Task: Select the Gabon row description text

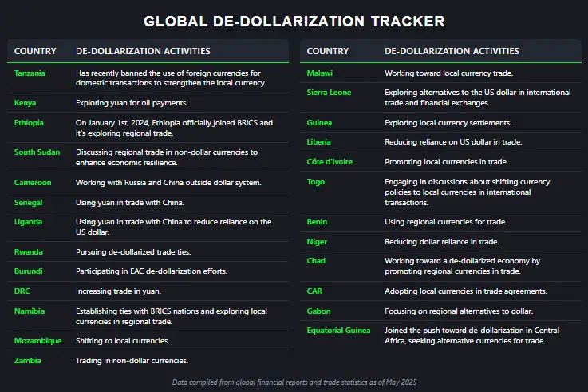Action: (x=459, y=311)
